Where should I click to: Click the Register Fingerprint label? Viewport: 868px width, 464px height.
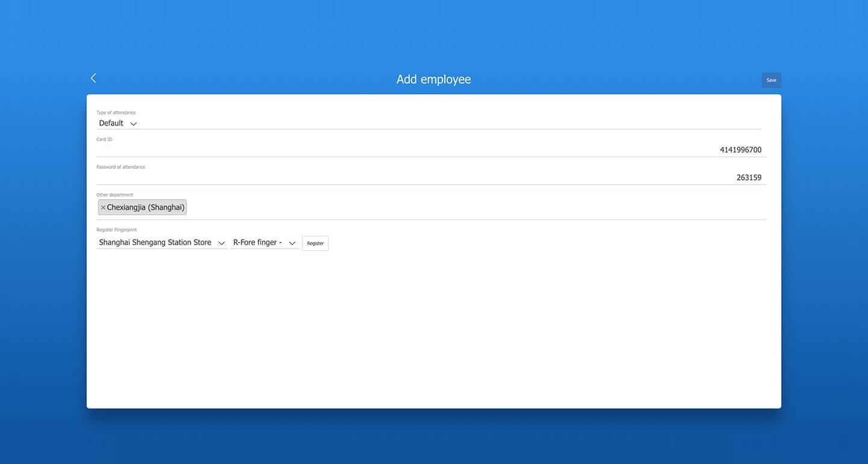pos(116,230)
